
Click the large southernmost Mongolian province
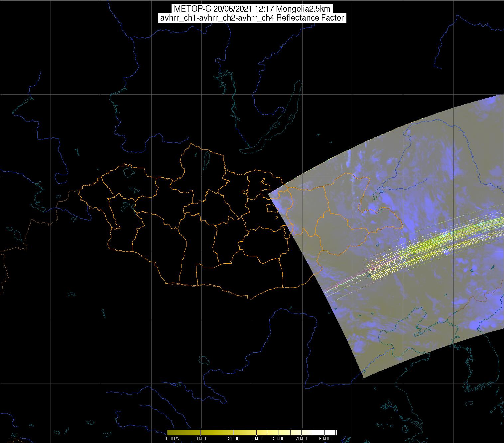(239, 276)
